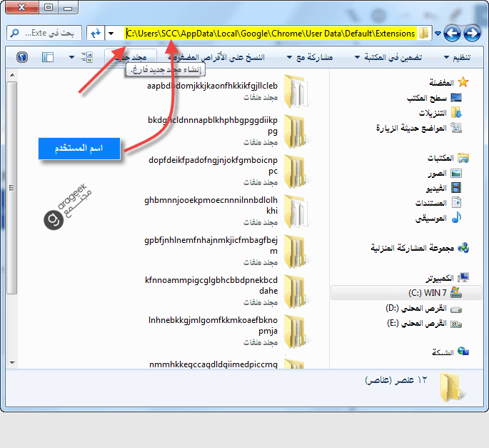Viewport: 489px width, 448px height.
Task: Click the Back navigation arrow button
Action: pos(470,33)
